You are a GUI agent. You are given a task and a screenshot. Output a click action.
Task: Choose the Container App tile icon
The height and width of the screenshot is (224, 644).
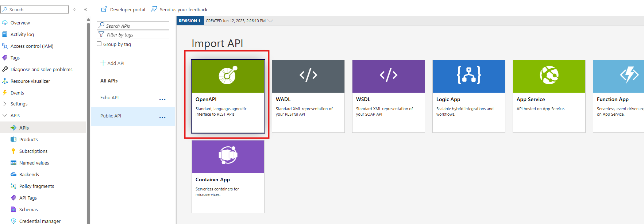coord(228,156)
